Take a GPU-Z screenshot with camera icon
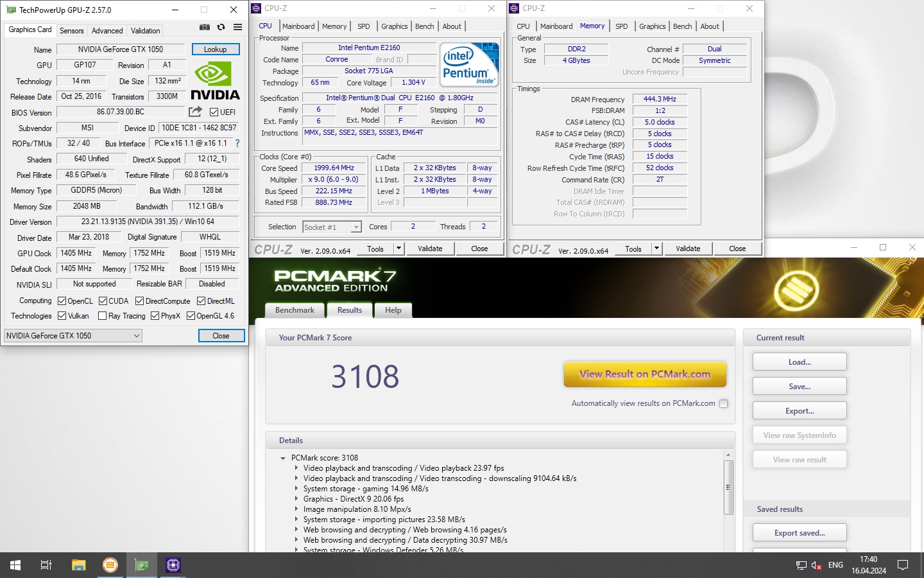The width and height of the screenshot is (924, 578). [204, 27]
